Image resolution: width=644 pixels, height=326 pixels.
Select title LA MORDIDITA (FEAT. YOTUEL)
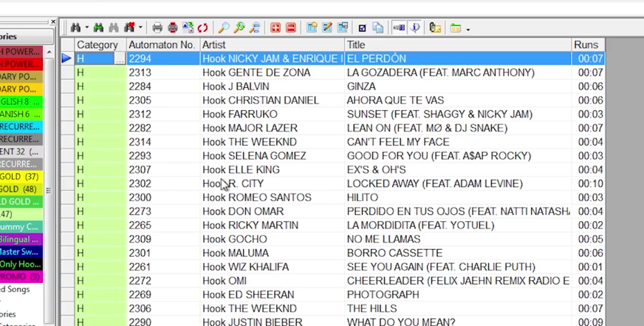420,225
